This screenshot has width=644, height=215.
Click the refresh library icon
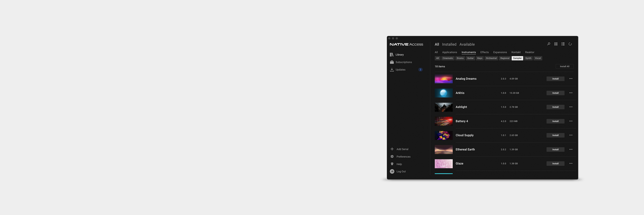[x=570, y=44]
